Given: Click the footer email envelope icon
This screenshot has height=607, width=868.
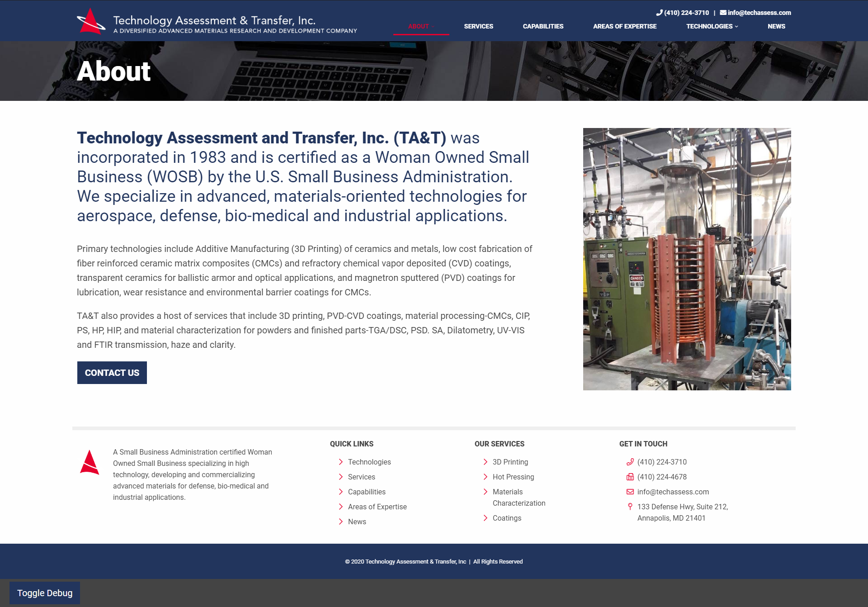Looking at the screenshot, I should click(x=630, y=492).
